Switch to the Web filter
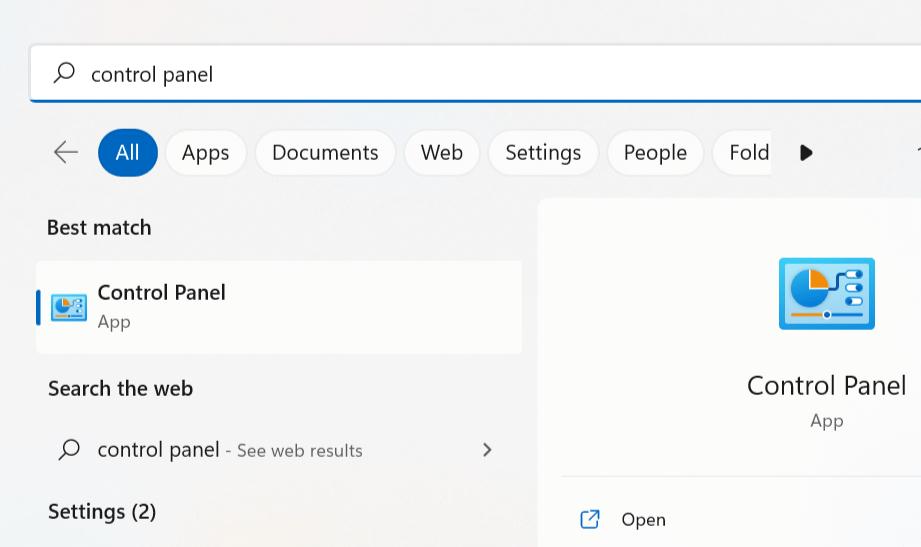 (x=442, y=153)
